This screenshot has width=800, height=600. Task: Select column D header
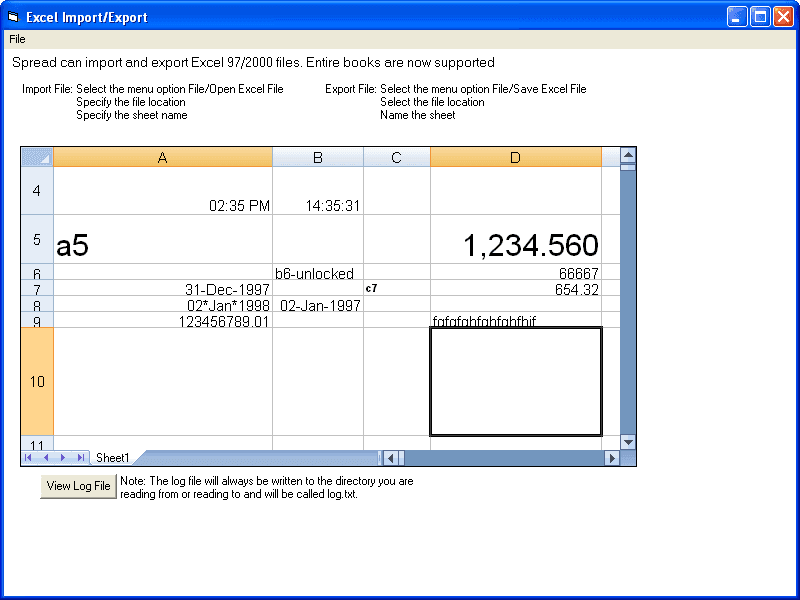pyautogui.click(x=516, y=157)
